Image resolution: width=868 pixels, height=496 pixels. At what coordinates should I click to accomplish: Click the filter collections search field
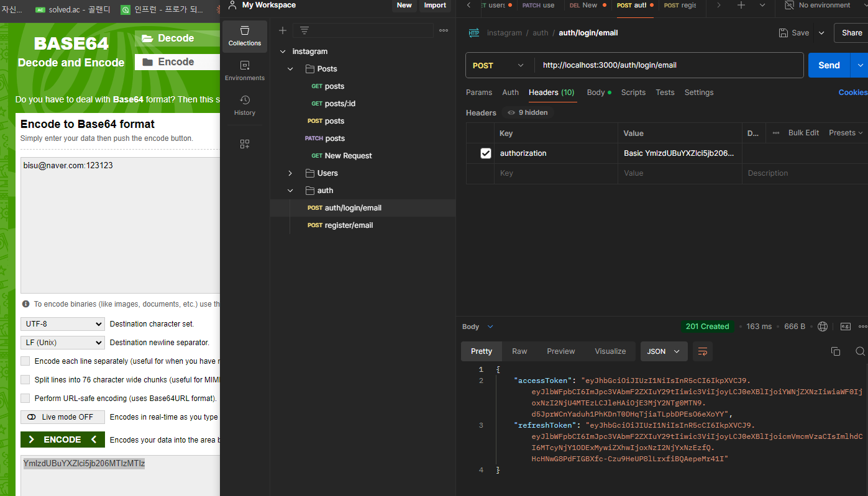click(x=363, y=30)
